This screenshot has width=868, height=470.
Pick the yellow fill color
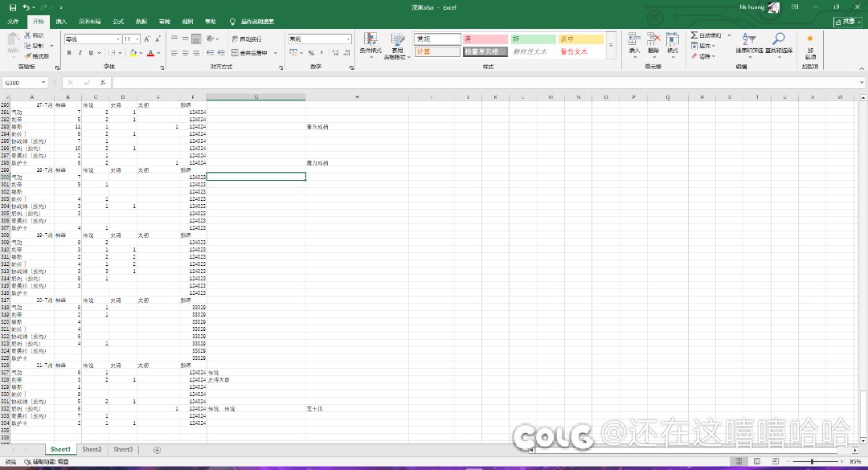coord(133,53)
